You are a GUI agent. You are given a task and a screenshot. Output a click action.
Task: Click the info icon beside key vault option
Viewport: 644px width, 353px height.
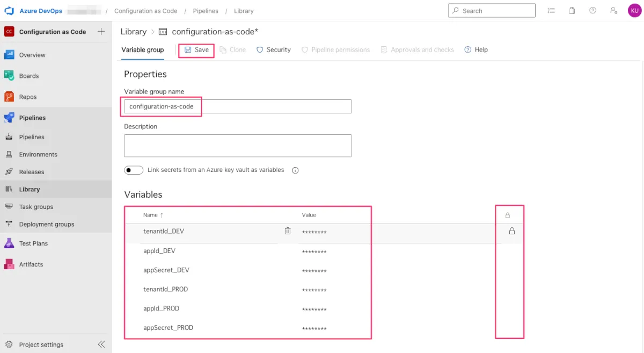[x=295, y=170]
